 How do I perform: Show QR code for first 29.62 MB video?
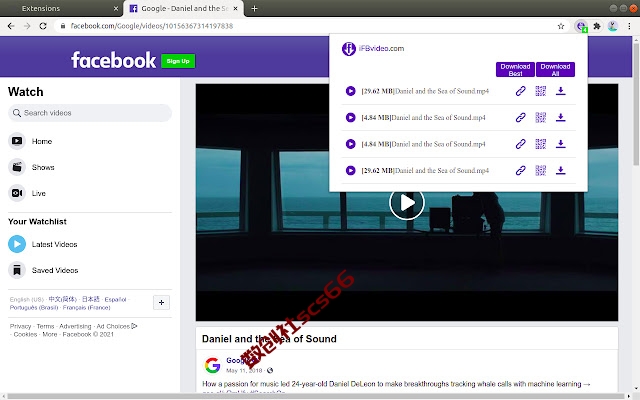(540, 91)
